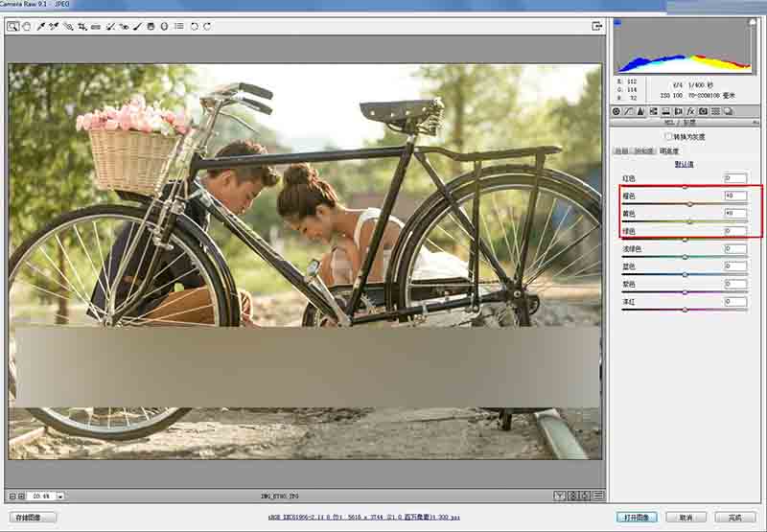This screenshot has width=767, height=532.
Task: Open the Tone Curve panel icon
Action: [x=629, y=111]
